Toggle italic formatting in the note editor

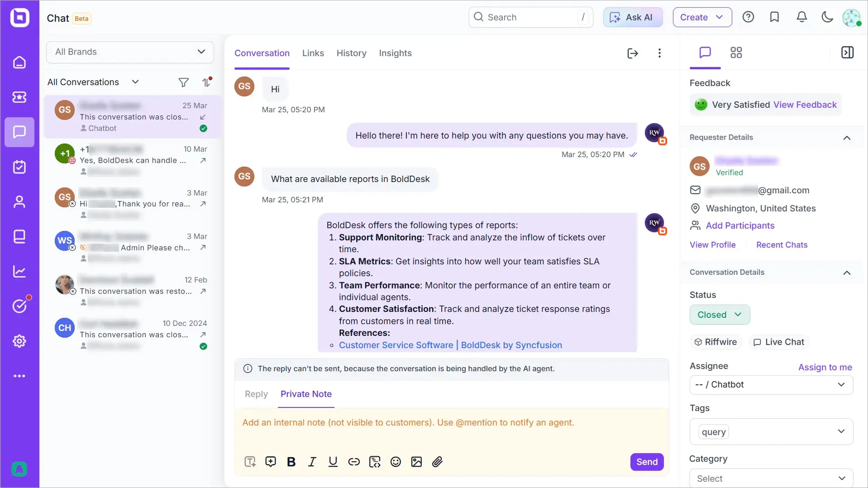click(312, 462)
